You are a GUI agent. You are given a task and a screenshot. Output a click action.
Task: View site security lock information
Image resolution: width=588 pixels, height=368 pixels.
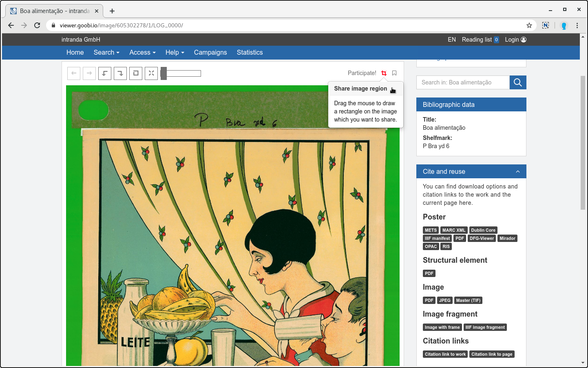click(x=53, y=25)
